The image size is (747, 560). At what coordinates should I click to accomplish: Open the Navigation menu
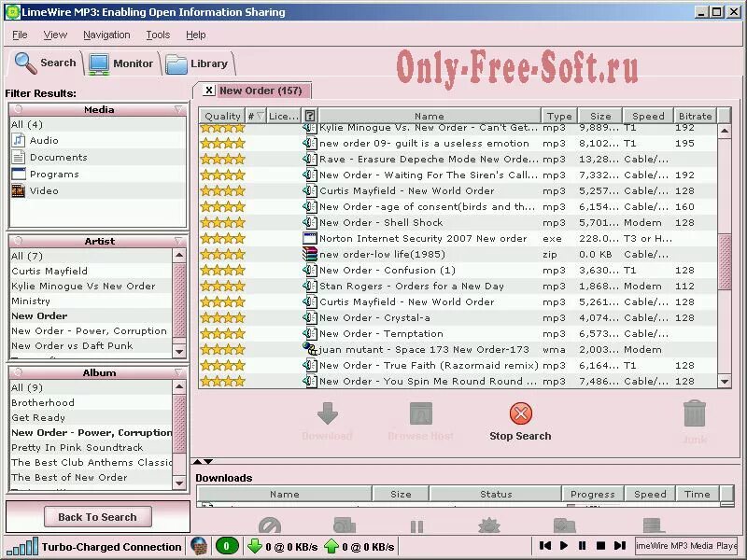[x=106, y=35]
